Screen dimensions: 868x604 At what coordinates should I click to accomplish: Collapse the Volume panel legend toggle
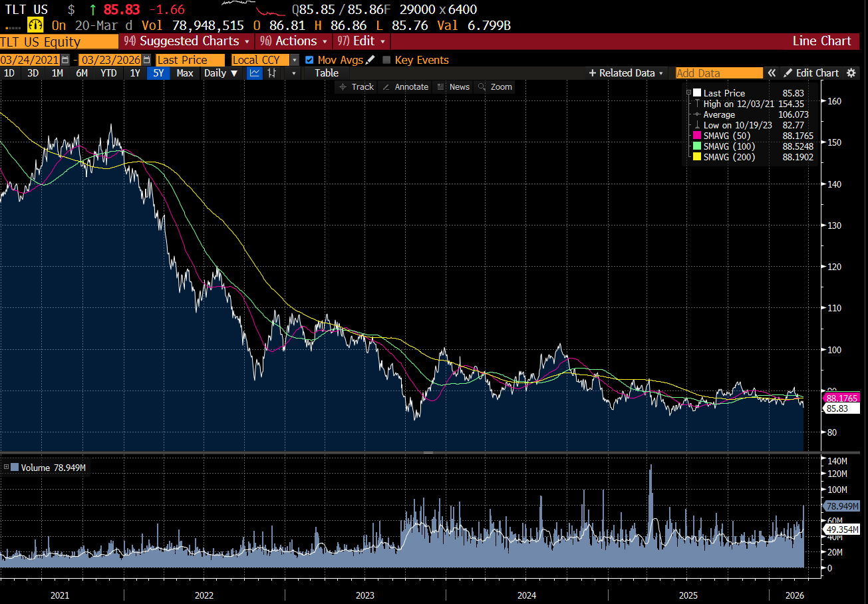tap(7, 468)
